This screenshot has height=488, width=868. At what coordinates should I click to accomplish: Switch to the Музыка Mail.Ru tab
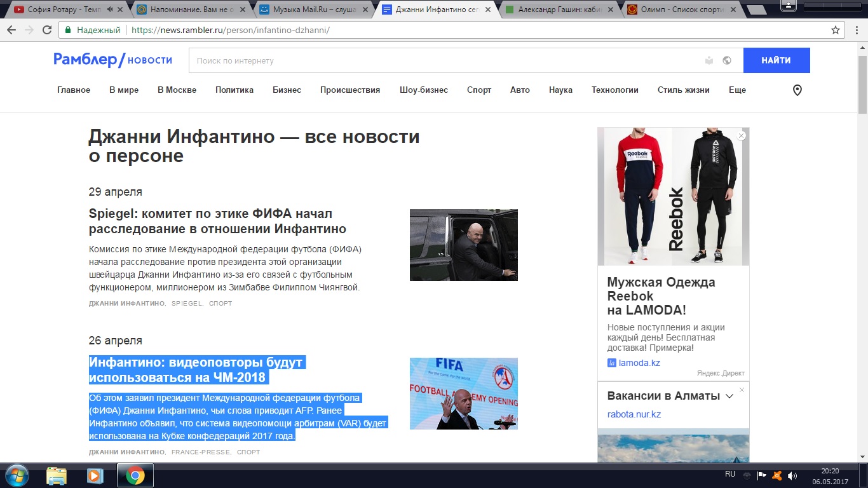310,10
